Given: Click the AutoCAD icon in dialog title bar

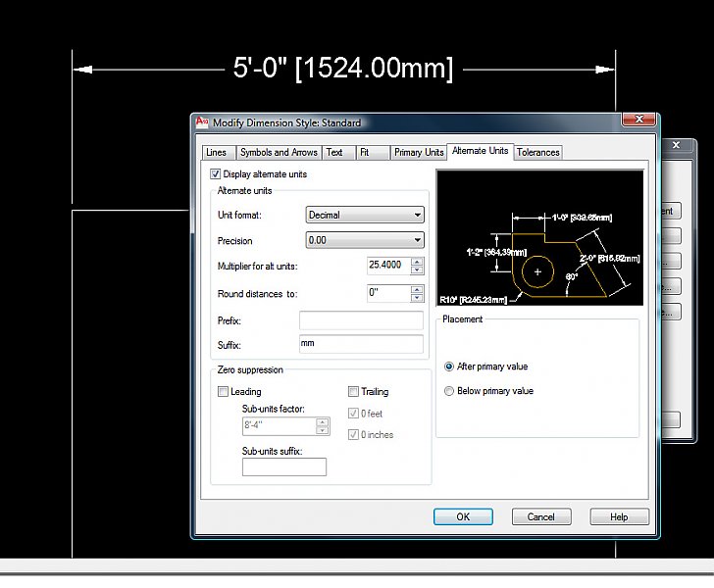Looking at the screenshot, I should 203,122.
